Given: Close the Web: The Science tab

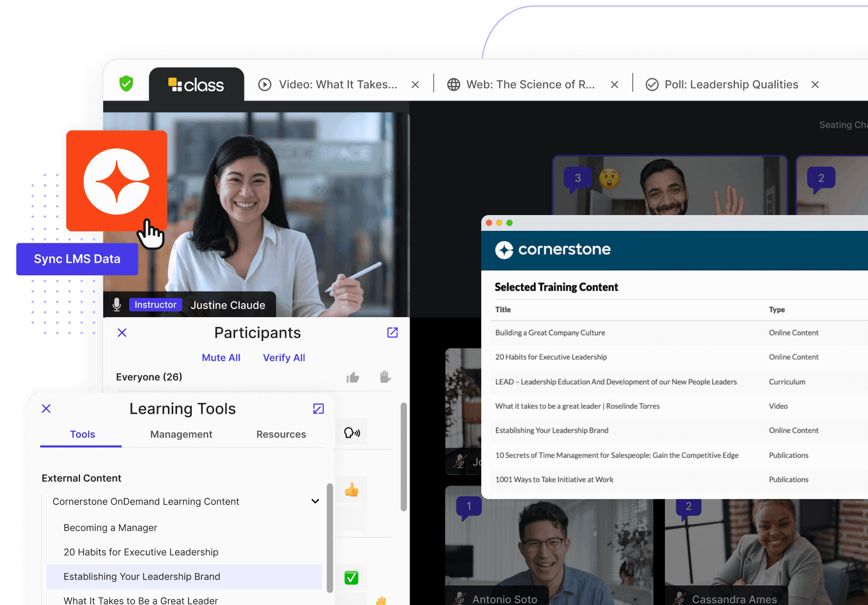Looking at the screenshot, I should click(615, 85).
